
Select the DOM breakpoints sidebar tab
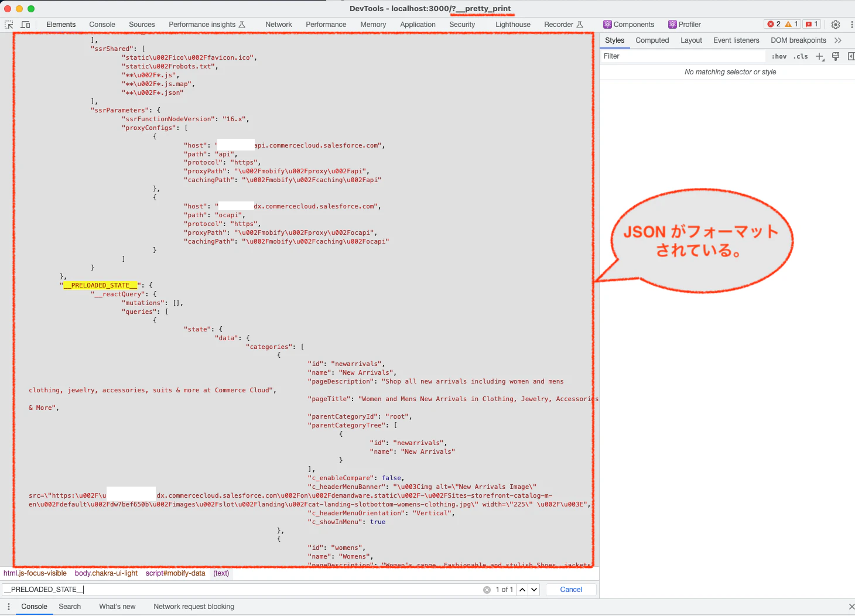798,40
